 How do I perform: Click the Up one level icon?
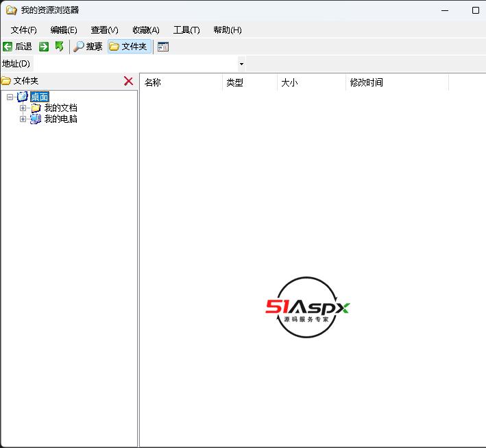60,47
